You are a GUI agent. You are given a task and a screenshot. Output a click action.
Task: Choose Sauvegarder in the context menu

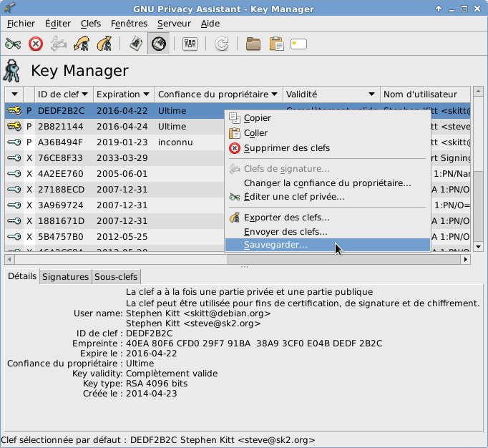pos(275,245)
